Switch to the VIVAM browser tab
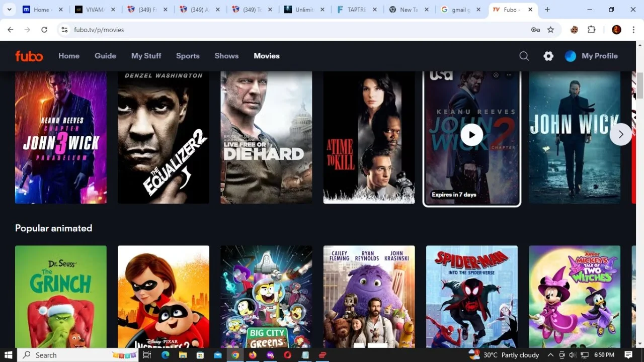 point(94,10)
